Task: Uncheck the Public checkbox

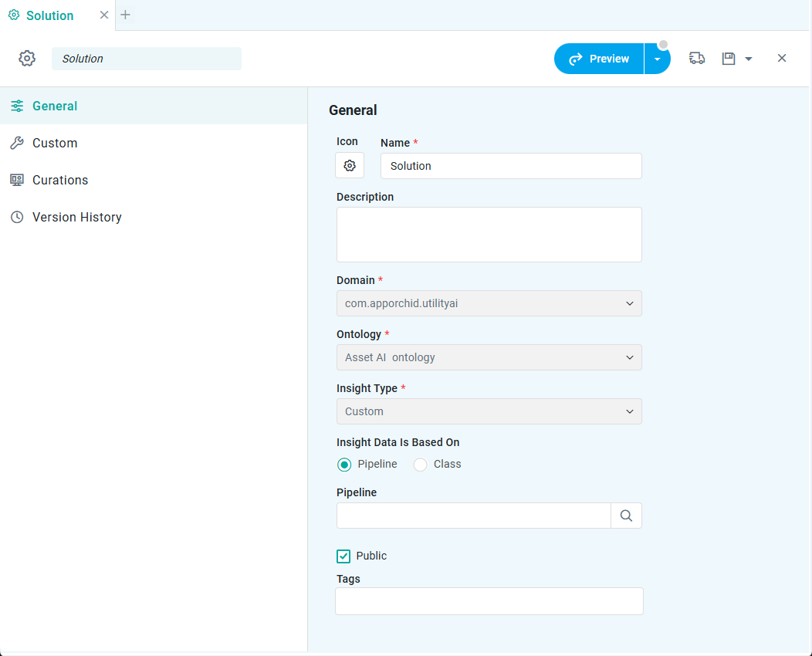Action: [344, 556]
